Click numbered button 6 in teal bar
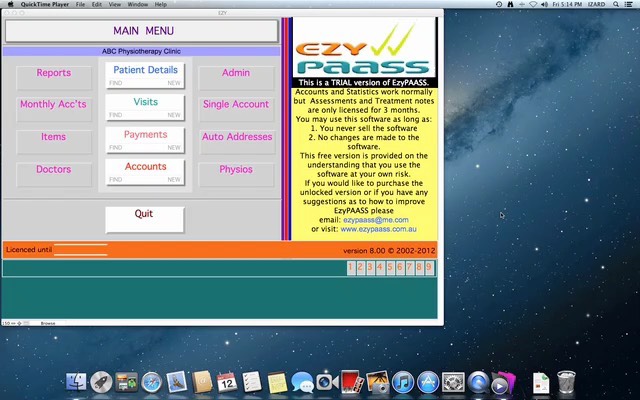Viewport: 640px width, 400px height. click(400, 268)
